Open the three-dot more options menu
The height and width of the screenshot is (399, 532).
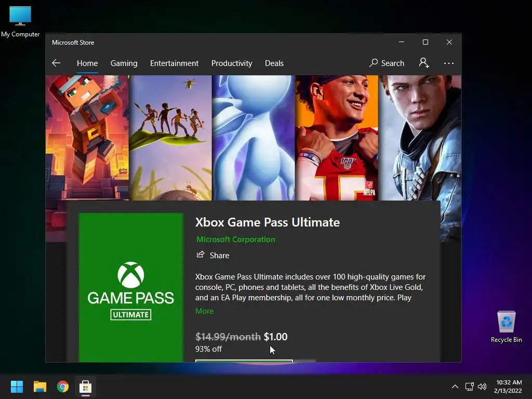point(448,63)
